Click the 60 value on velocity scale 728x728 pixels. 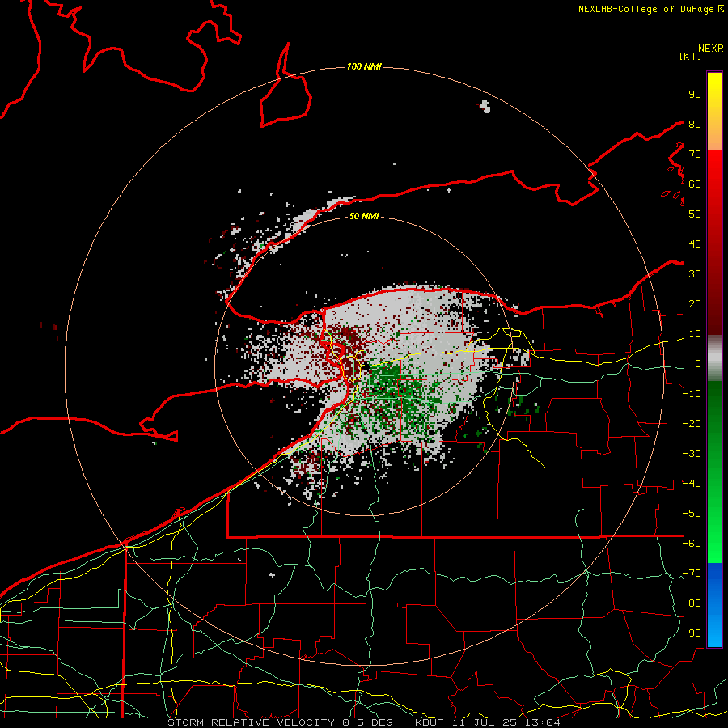click(695, 184)
